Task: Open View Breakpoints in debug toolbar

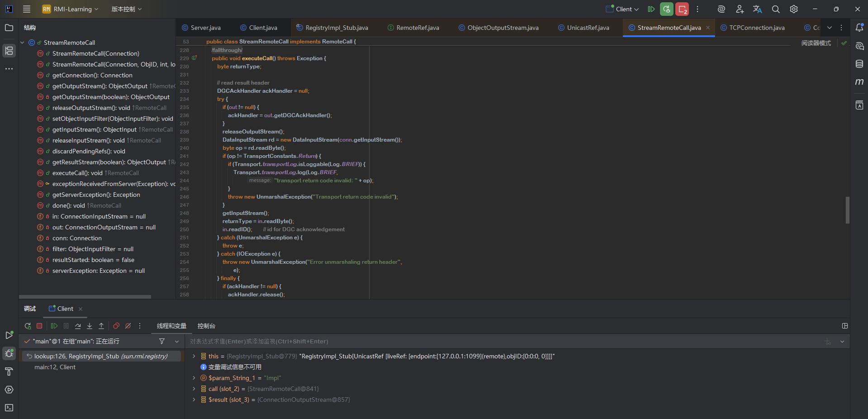Action: pyautogui.click(x=116, y=326)
